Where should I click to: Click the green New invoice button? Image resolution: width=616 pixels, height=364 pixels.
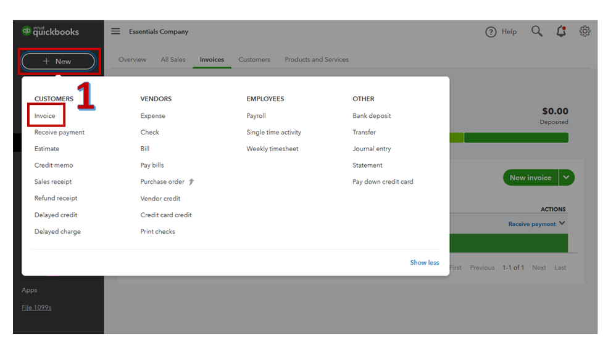(x=530, y=178)
